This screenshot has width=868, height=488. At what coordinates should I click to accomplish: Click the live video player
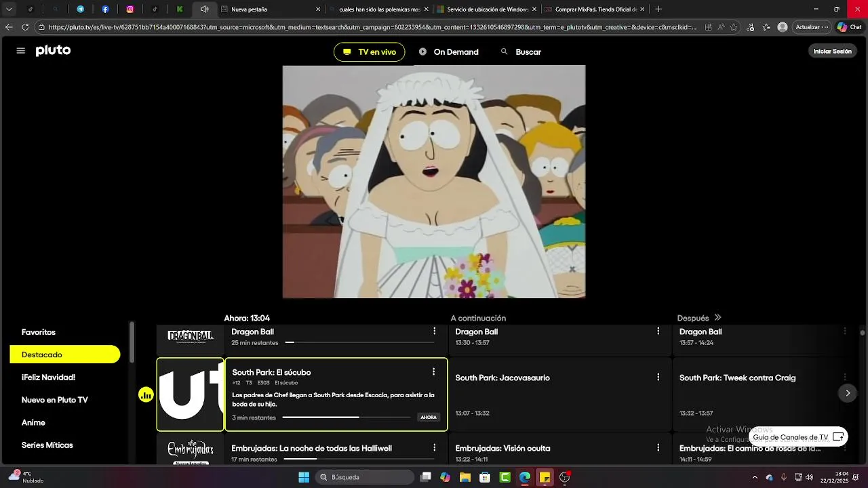click(x=434, y=182)
